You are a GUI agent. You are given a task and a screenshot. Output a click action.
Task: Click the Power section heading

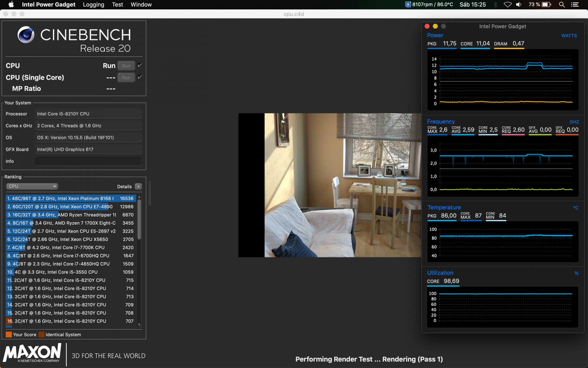(435, 35)
